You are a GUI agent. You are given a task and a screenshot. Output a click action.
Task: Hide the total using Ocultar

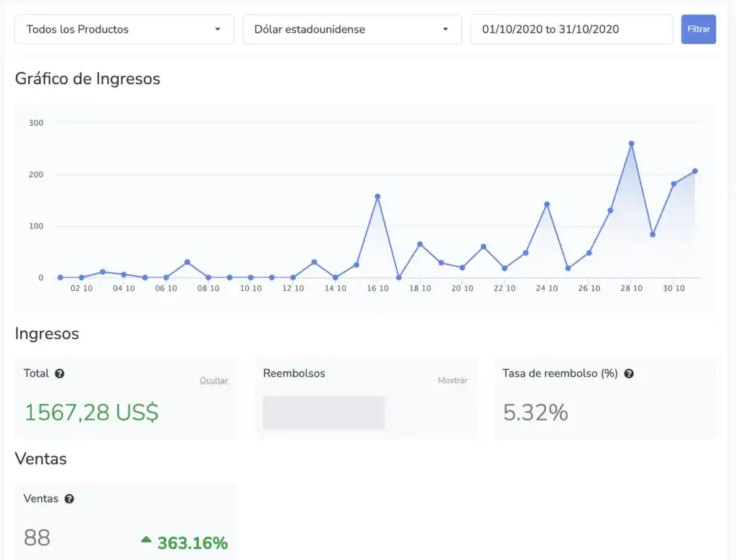[213, 380]
